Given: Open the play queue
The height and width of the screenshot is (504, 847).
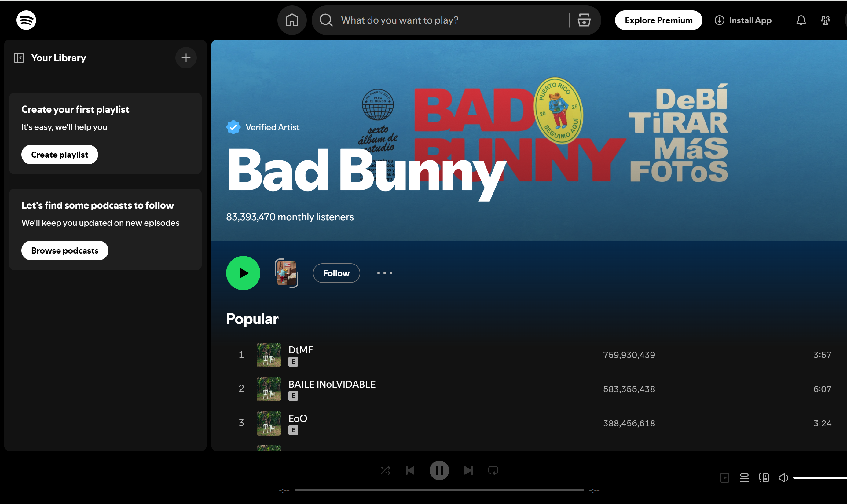Looking at the screenshot, I should pyautogui.click(x=744, y=477).
